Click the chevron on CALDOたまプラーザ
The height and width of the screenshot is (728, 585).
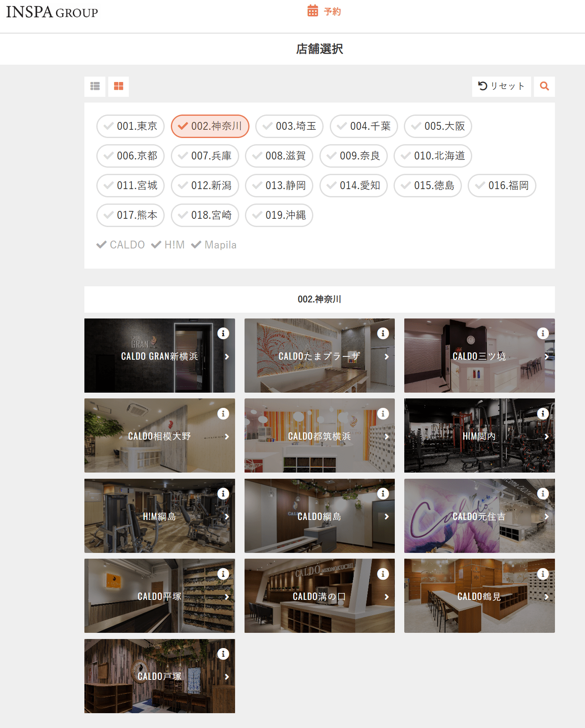[387, 356]
